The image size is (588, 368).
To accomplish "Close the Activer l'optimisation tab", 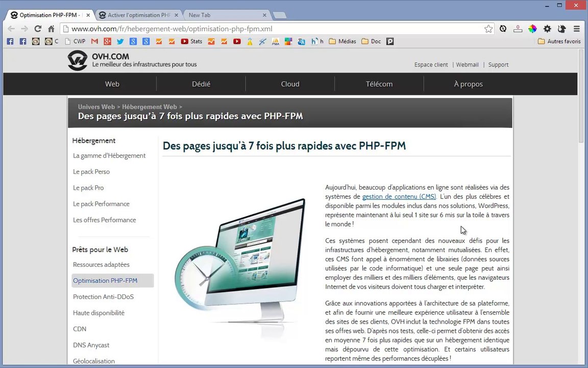I will click(176, 15).
